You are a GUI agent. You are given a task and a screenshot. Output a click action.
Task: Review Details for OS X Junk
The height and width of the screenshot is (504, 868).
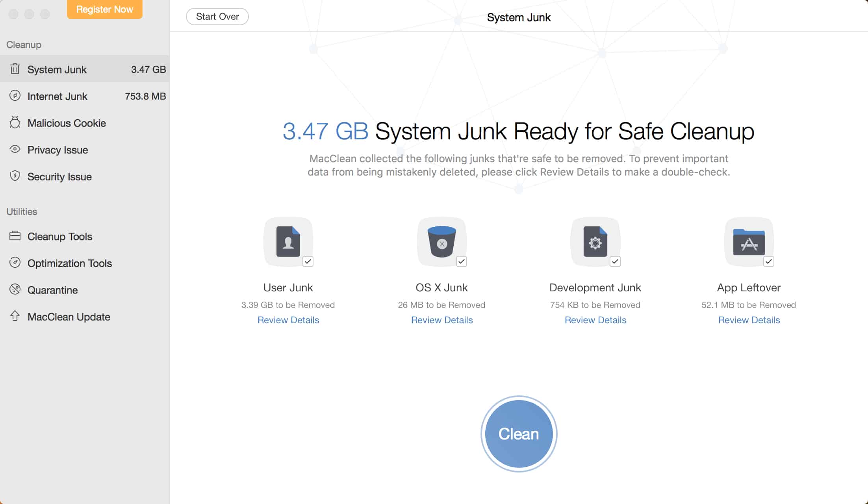(442, 320)
